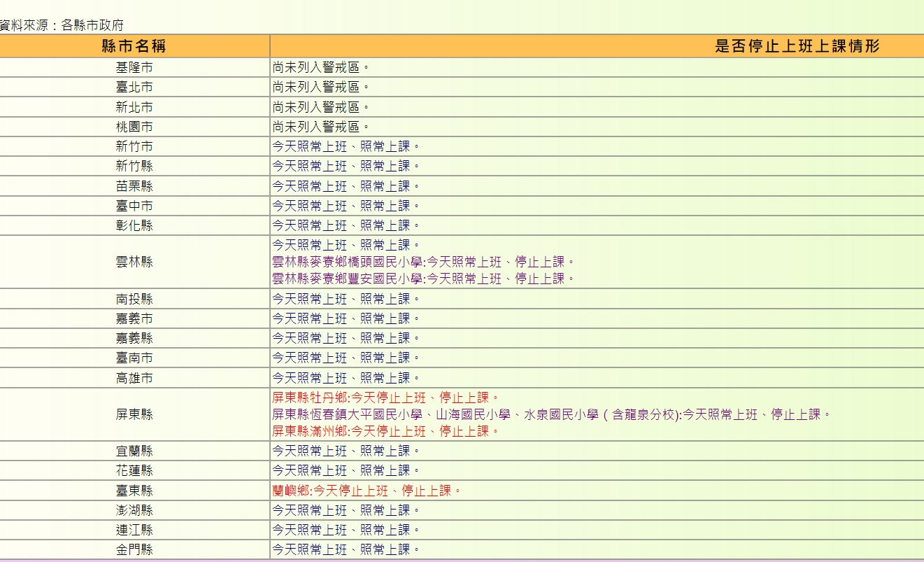
Task: Select the 嘉義縣 county name cell
Action: tap(134, 338)
